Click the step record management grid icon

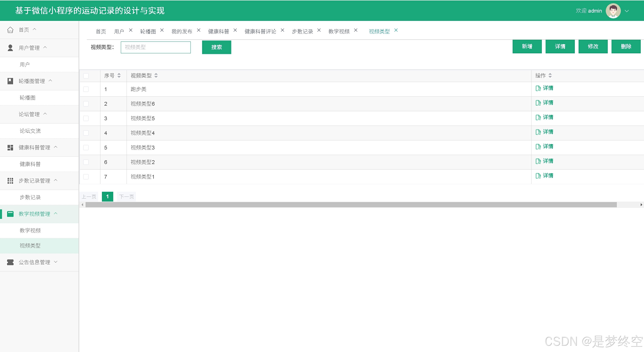(10, 181)
